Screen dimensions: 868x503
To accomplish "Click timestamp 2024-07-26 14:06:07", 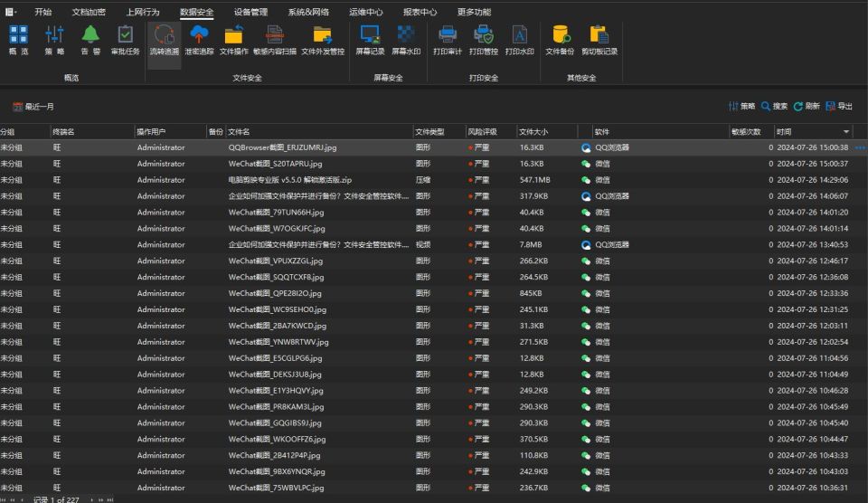I will (x=812, y=196).
